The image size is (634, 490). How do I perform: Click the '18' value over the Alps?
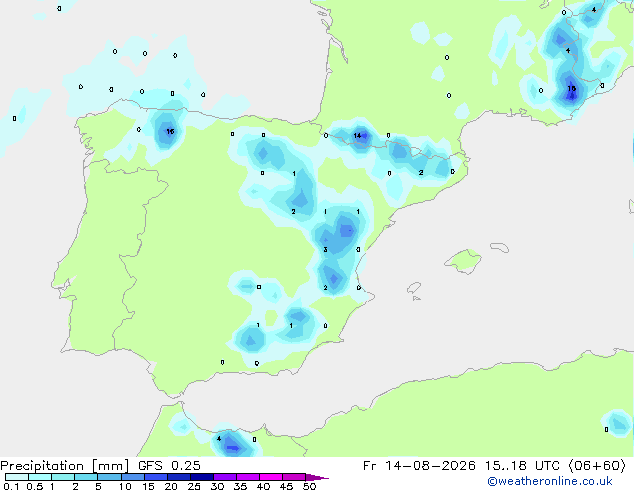point(571,89)
